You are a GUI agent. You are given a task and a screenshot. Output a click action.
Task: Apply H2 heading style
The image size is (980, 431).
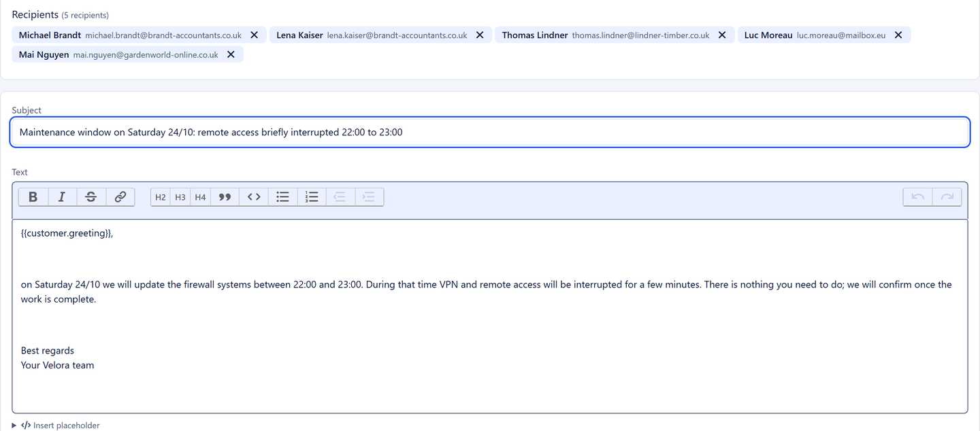click(161, 197)
